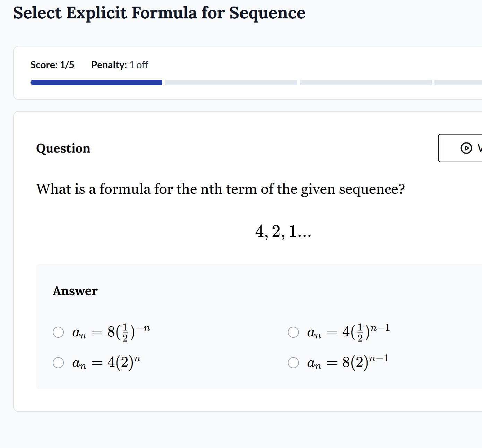Image resolution: width=482 pixels, height=448 pixels.
Task: Click formula text 4(1/2)^(n−1)
Action: (x=349, y=332)
